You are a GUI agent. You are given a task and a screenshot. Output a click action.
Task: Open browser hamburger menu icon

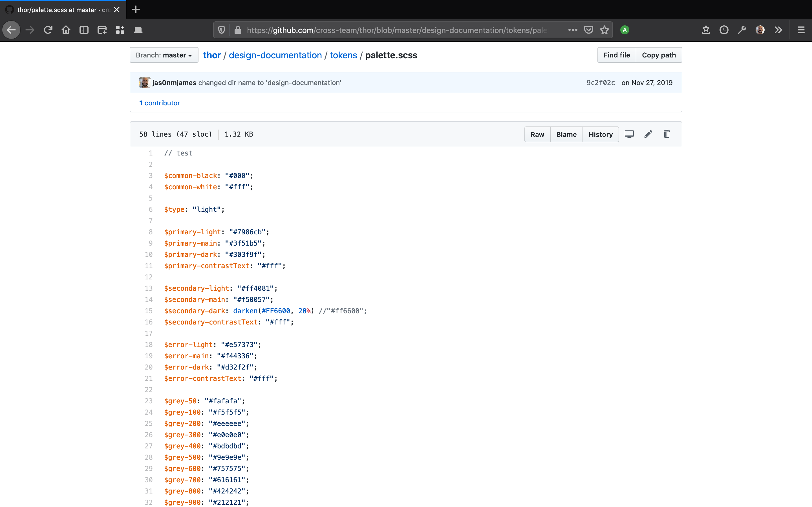point(801,30)
